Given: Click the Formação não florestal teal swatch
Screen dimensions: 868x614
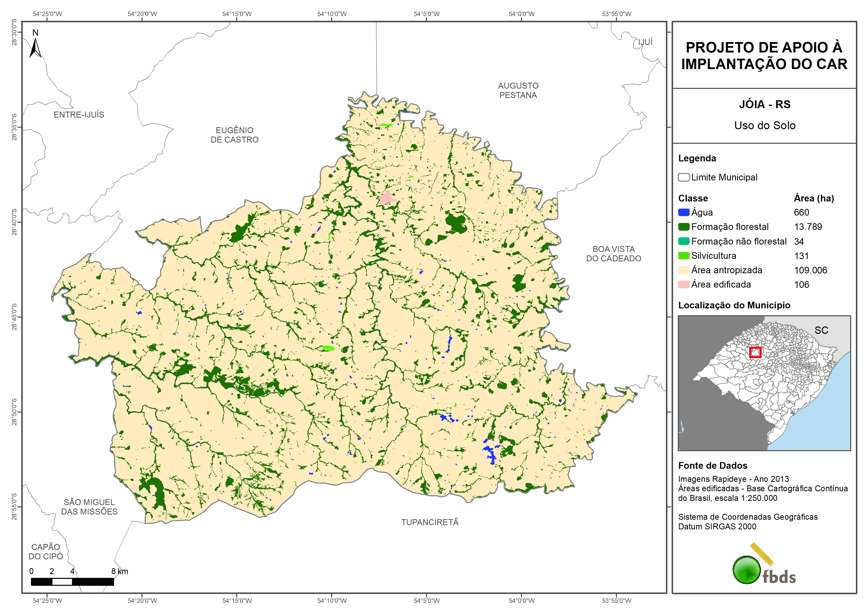Looking at the screenshot, I should [683, 241].
